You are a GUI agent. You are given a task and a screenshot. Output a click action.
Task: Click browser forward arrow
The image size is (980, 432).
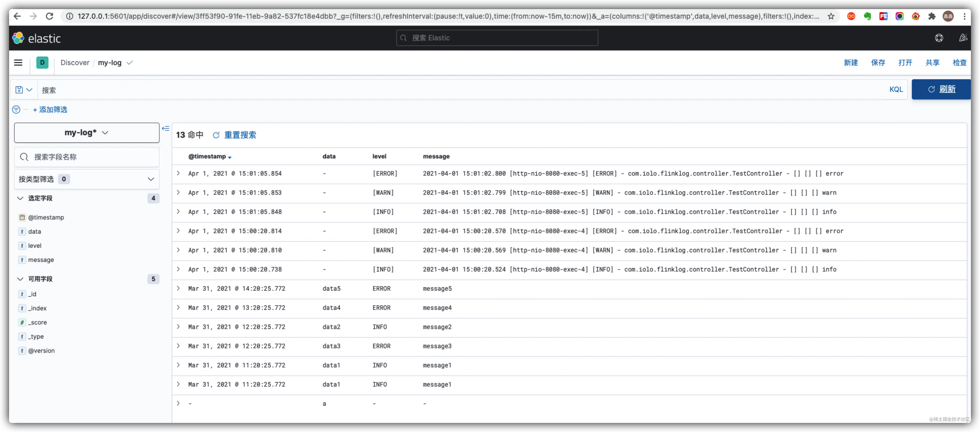point(34,16)
